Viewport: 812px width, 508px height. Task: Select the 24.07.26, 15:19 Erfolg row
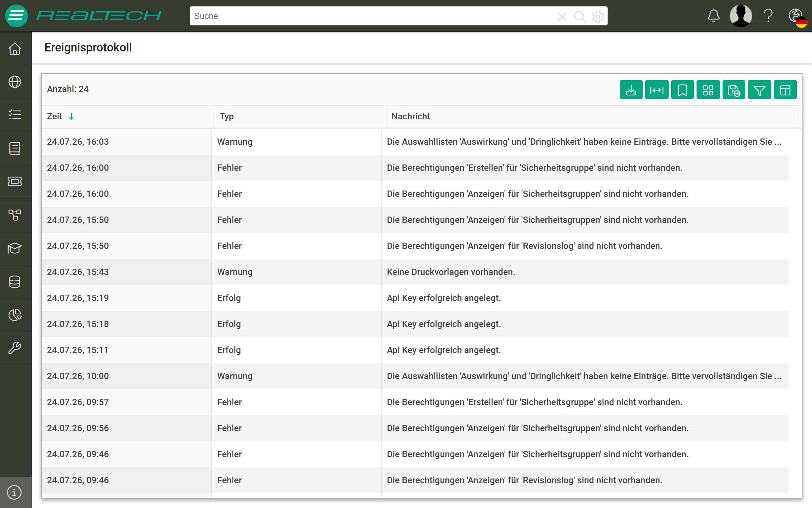click(x=415, y=298)
